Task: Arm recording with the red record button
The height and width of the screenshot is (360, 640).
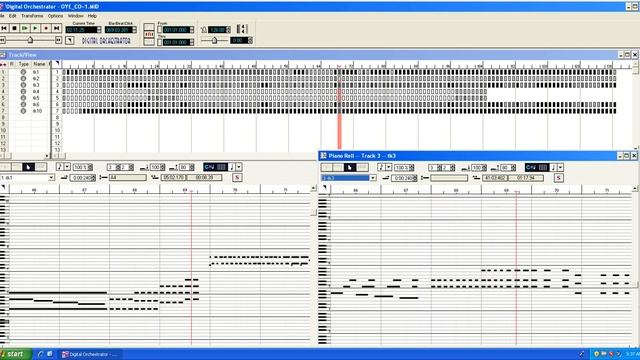Action: [46, 28]
